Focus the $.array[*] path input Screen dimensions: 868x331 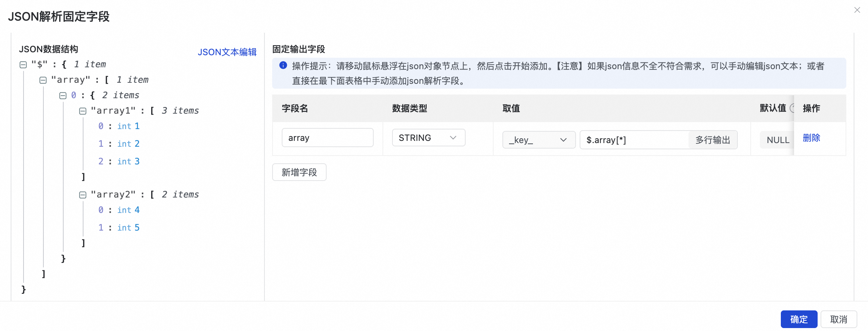(x=634, y=140)
